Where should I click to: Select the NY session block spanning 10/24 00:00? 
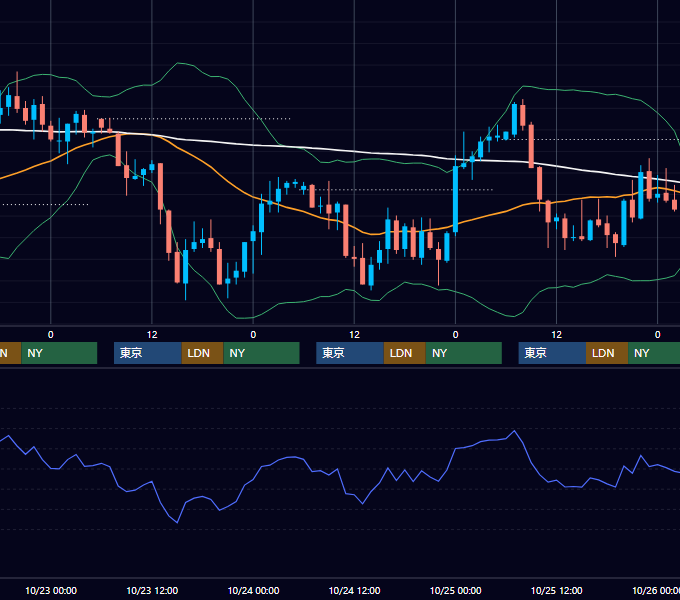point(262,353)
